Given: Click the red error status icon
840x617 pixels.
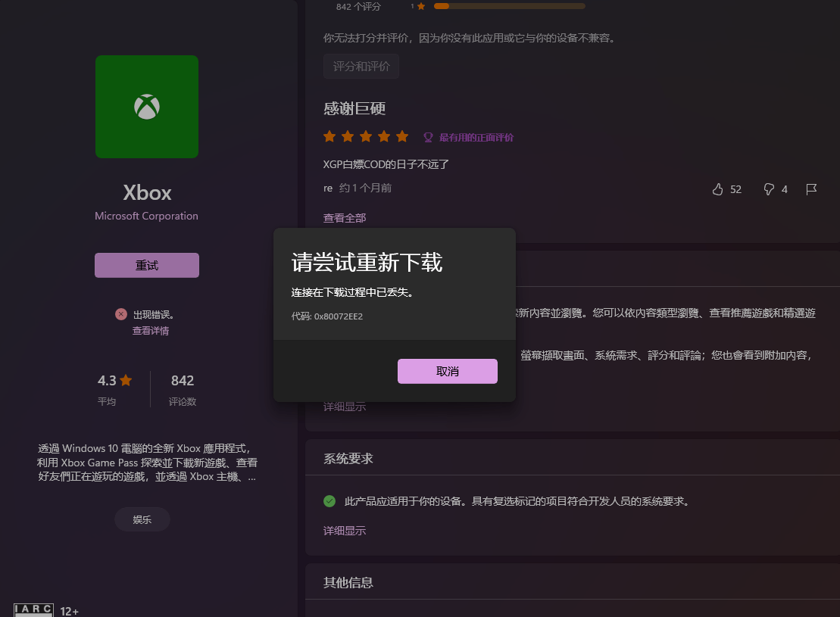Looking at the screenshot, I should click(121, 314).
